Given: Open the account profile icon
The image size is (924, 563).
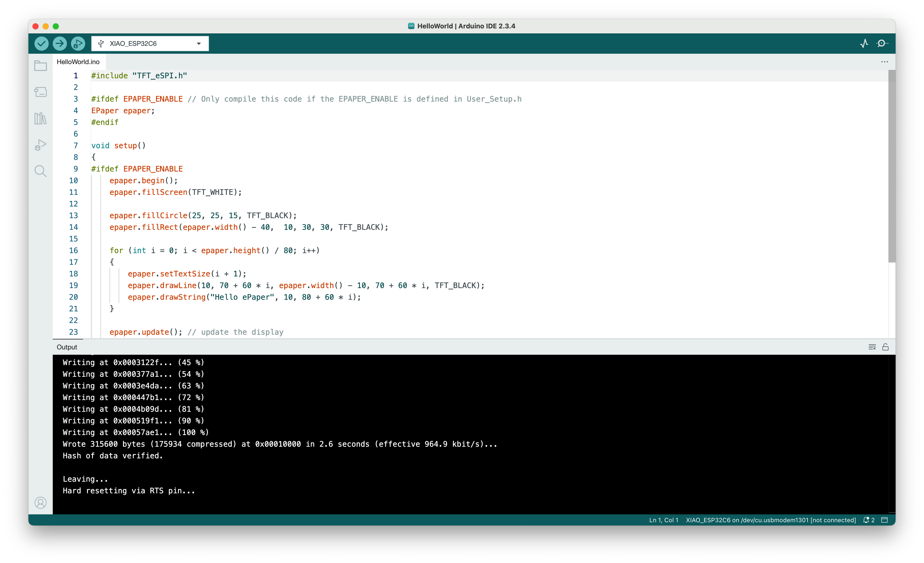Looking at the screenshot, I should (x=41, y=503).
